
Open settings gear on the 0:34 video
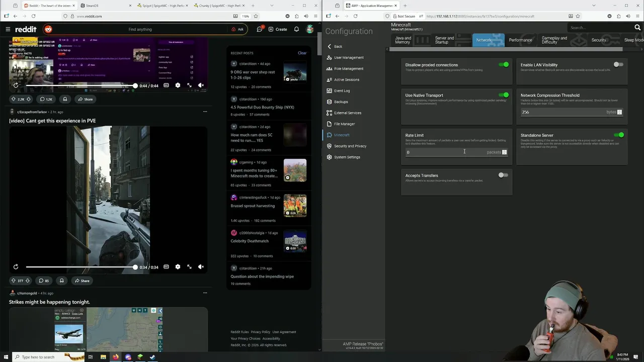pyautogui.click(x=178, y=267)
